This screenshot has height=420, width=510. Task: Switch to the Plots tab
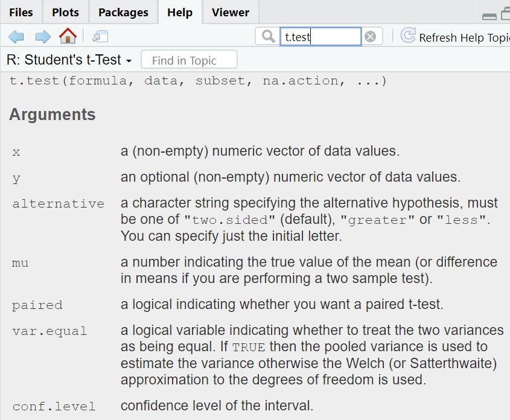tap(65, 12)
